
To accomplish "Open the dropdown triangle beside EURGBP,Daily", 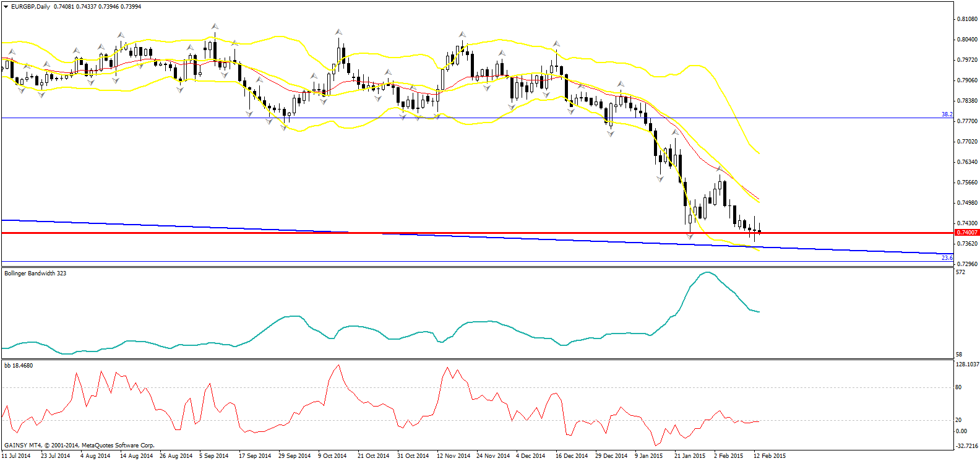I will tap(6, 7).
